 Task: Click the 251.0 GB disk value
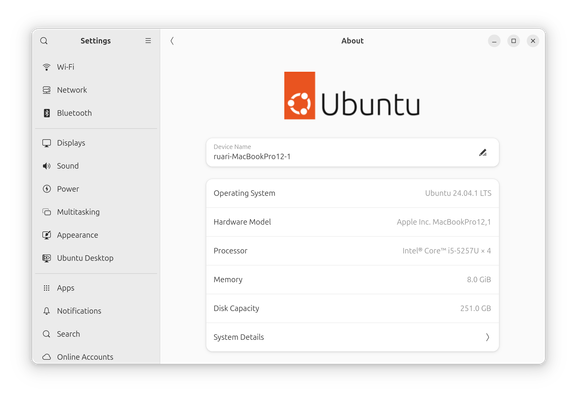click(475, 308)
